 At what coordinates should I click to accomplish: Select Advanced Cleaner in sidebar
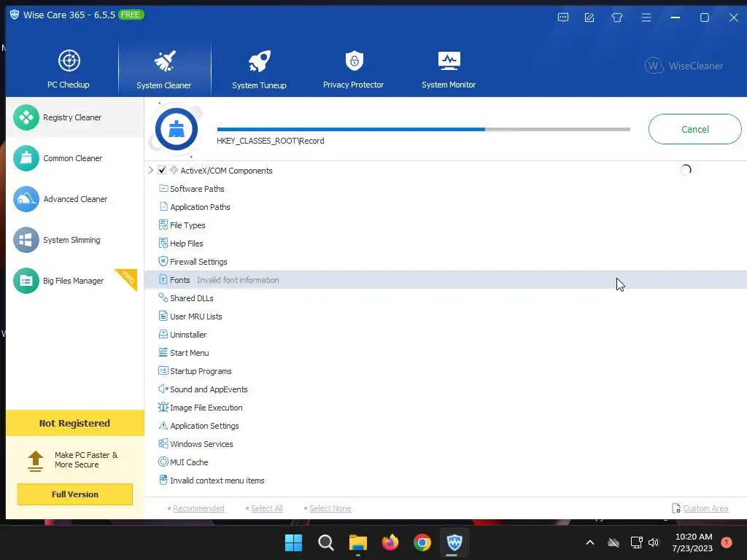click(x=75, y=199)
